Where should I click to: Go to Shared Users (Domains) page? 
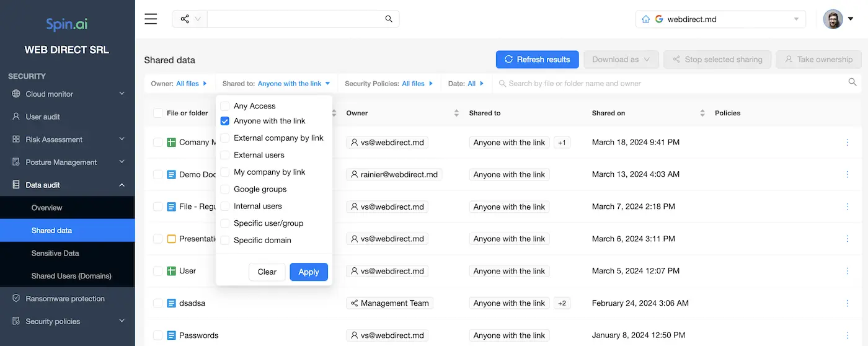(71, 276)
